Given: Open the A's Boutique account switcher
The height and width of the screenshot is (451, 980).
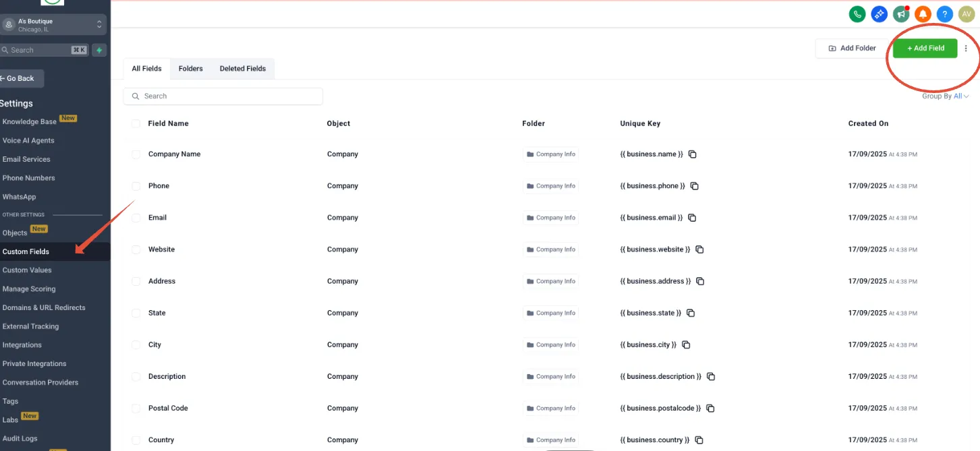Looking at the screenshot, I should (53, 25).
